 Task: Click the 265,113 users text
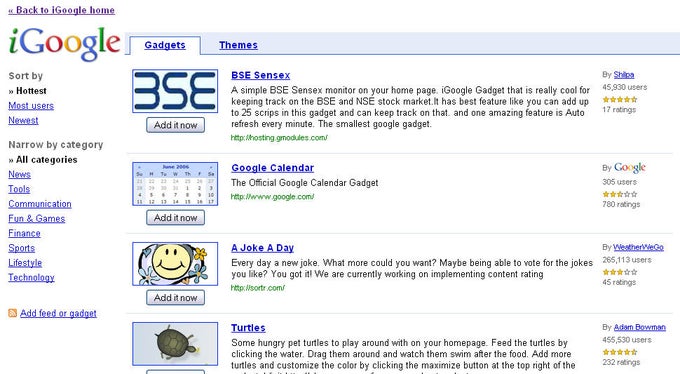coord(627,260)
